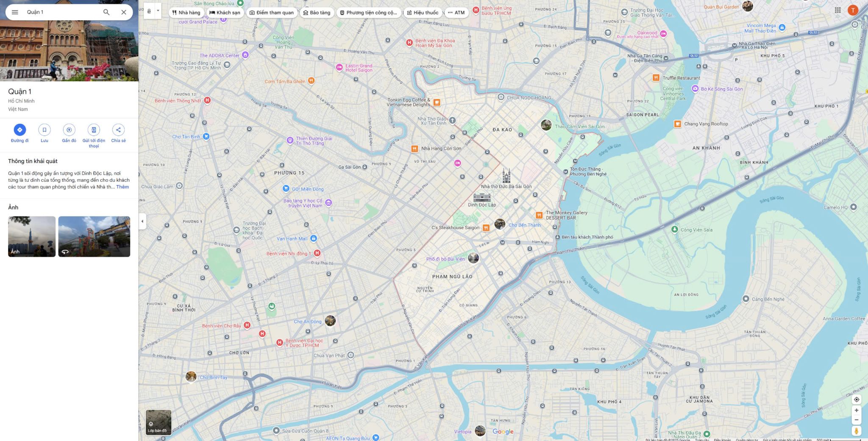Clear the Quận 1 search
This screenshot has width=868, height=441.
point(124,12)
